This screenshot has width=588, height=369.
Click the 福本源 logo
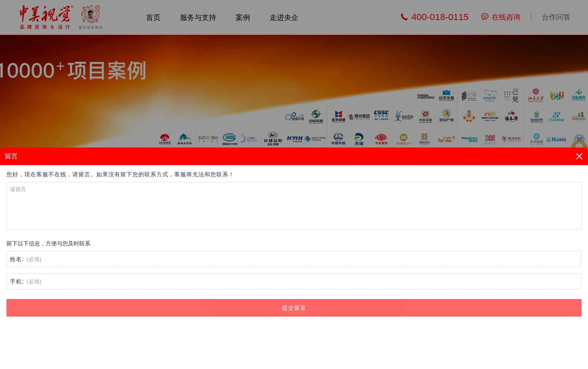tap(511, 116)
